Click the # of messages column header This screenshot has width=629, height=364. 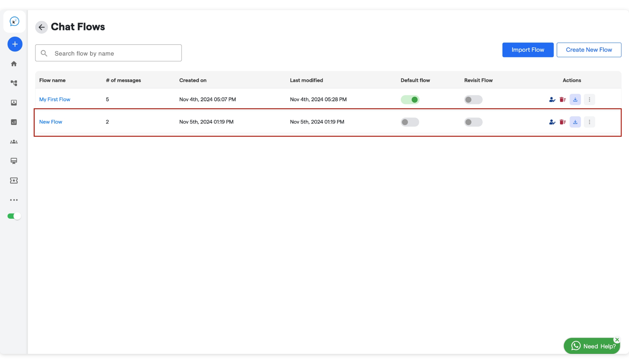(123, 80)
